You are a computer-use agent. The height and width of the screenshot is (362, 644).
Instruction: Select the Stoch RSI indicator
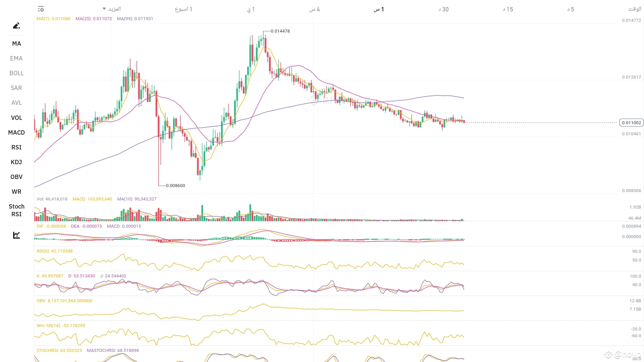[x=16, y=210]
